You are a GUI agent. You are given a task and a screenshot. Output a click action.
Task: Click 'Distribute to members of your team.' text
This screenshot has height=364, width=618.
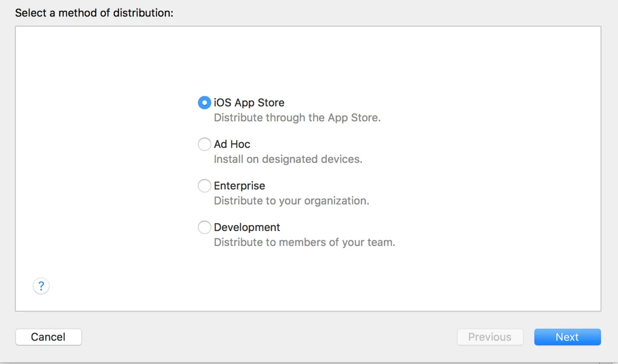305,243
